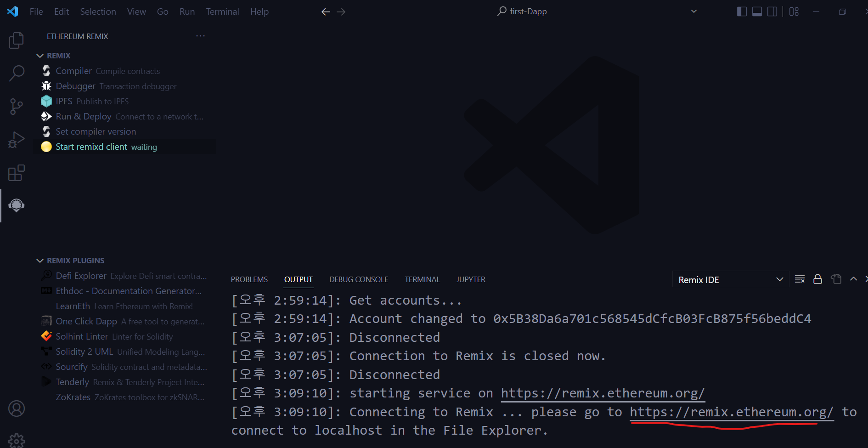Collapse the REMIX PLUGINS section

click(x=40, y=261)
